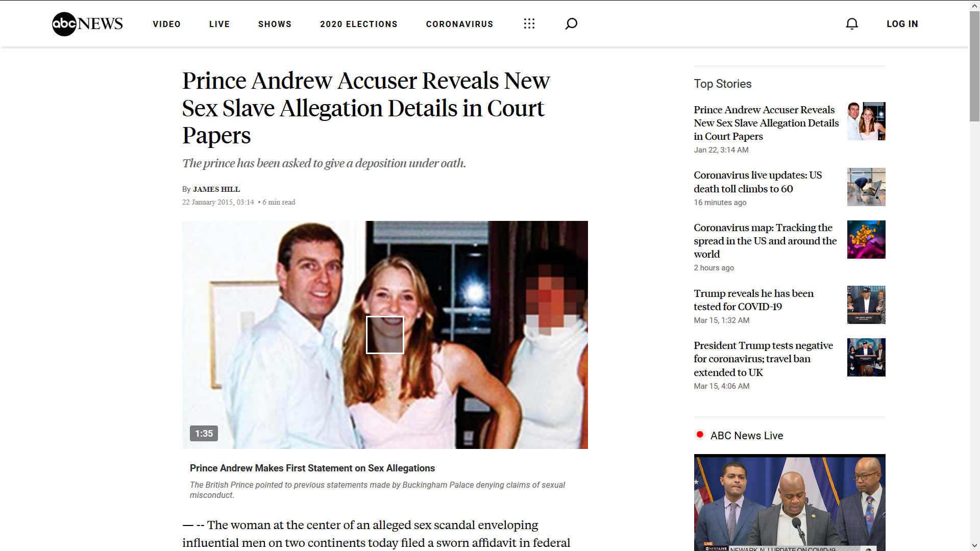Open the search magnifier icon

pos(571,23)
